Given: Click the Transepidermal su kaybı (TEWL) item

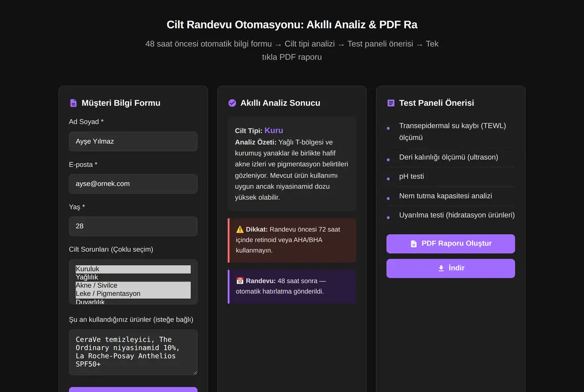Looking at the screenshot, I should pos(451,132).
